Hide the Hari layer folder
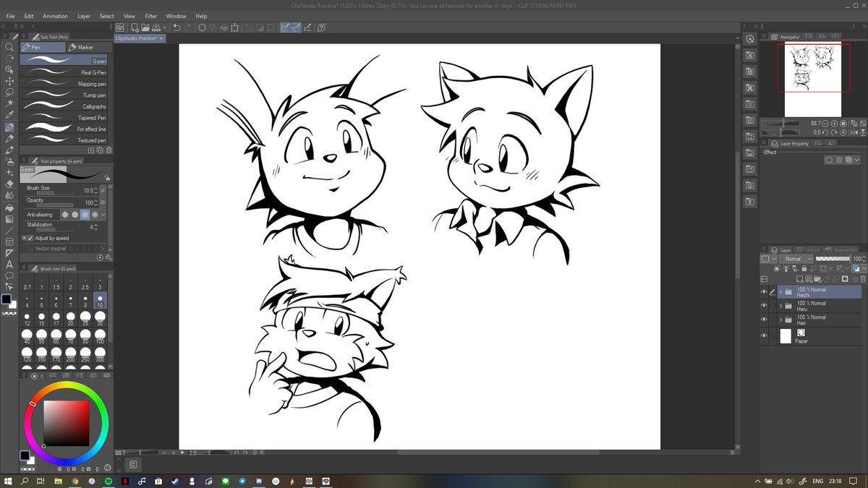Screen dimensions: 868x488 pos(764,320)
